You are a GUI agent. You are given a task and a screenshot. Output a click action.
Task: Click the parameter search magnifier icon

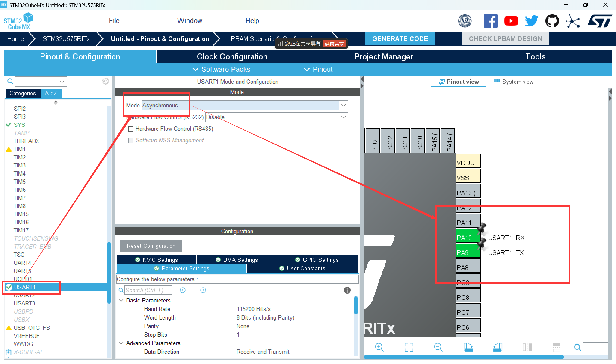click(x=121, y=290)
